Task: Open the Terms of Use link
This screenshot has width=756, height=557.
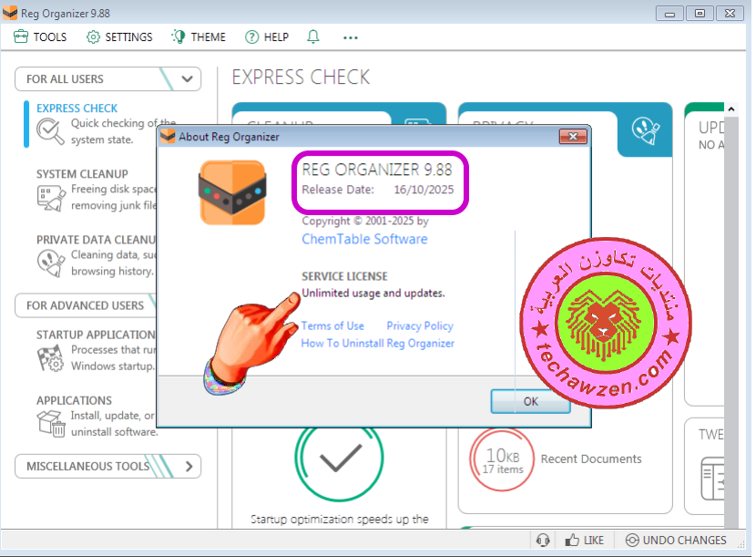Action: 332,326
